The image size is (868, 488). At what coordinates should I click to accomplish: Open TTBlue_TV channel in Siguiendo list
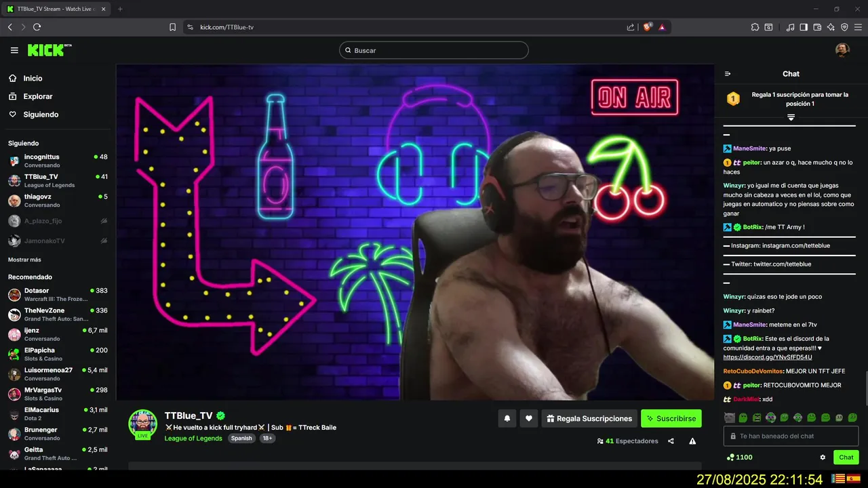58,180
